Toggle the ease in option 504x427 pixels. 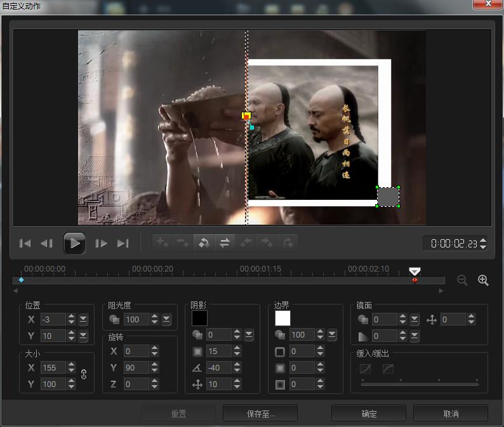click(365, 369)
